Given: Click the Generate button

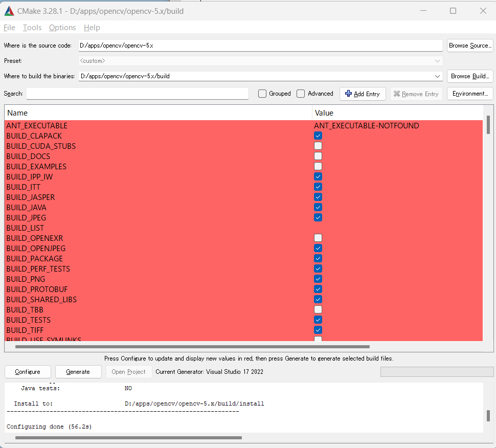Looking at the screenshot, I should click(x=78, y=372).
